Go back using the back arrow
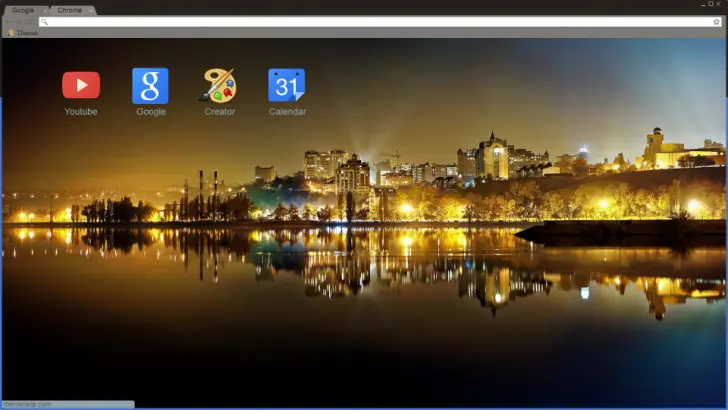This screenshot has width=728, height=410. [8, 21]
